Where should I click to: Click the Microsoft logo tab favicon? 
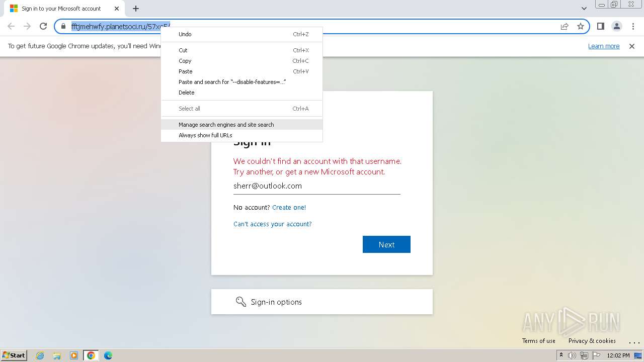[14, 9]
